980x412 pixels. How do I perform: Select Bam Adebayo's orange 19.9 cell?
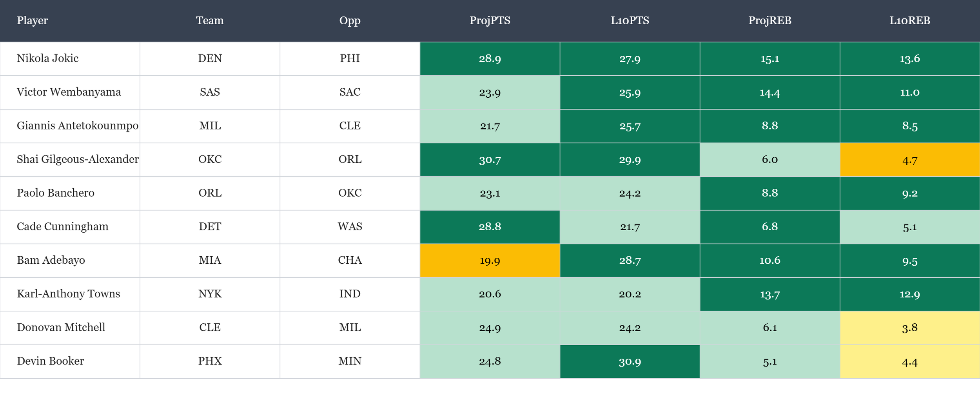pyautogui.click(x=490, y=261)
